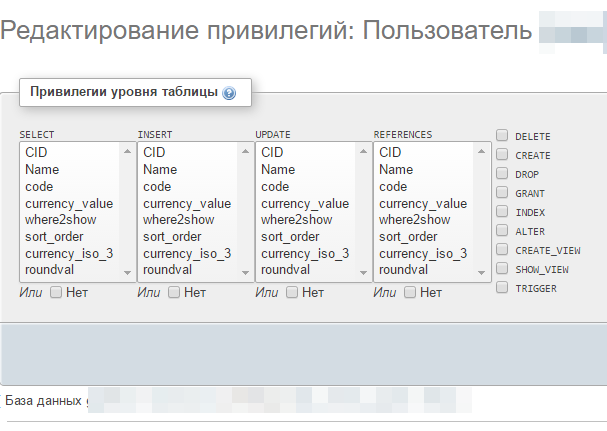Check the DROP privilege box
The width and height of the screenshot is (607, 431).
[x=502, y=173]
